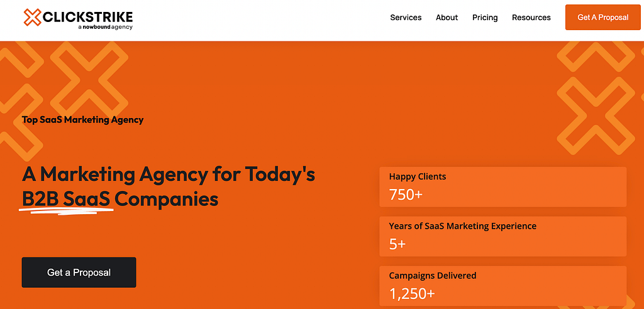Open the Resources menu item

[531, 18]
